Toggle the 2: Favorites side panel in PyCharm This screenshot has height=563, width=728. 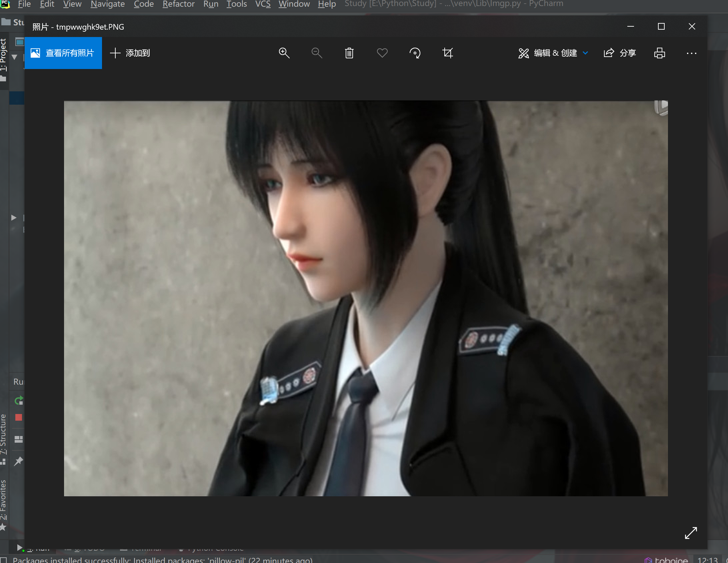tap(3, 505)
